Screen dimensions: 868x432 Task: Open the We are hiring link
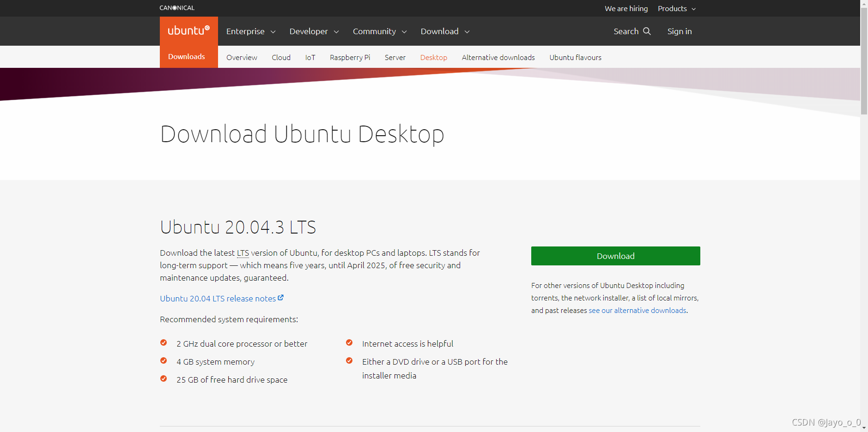click(626, 9)
